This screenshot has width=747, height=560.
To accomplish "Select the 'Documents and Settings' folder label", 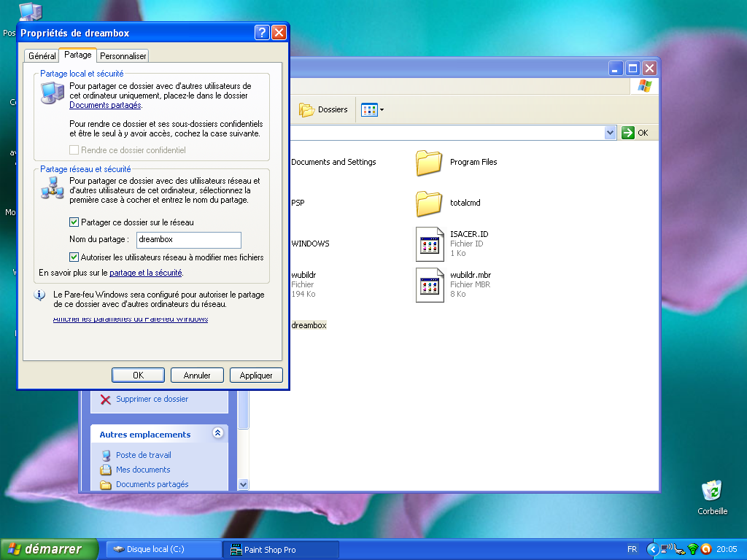I will [x=333, y=163].
